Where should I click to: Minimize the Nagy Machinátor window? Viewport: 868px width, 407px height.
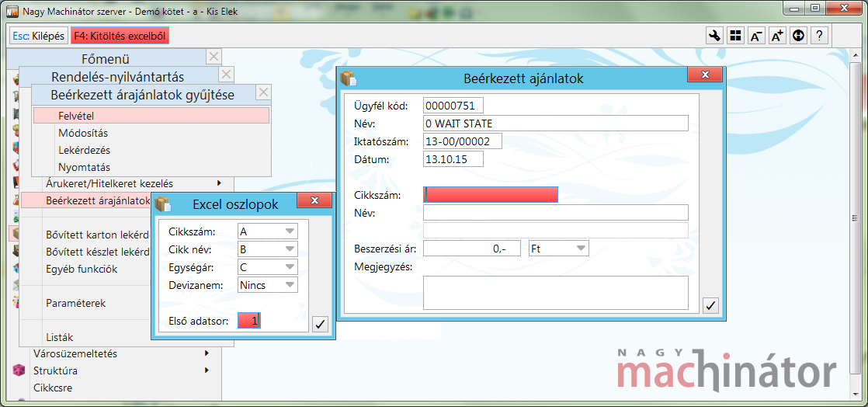pos(795,9)
